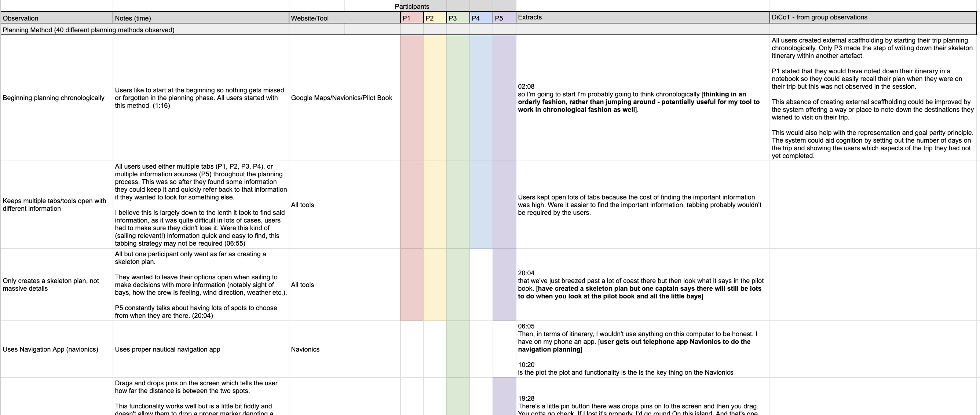Click the 06:05 extract about Navionics phone app

click(x=643, y=350)
